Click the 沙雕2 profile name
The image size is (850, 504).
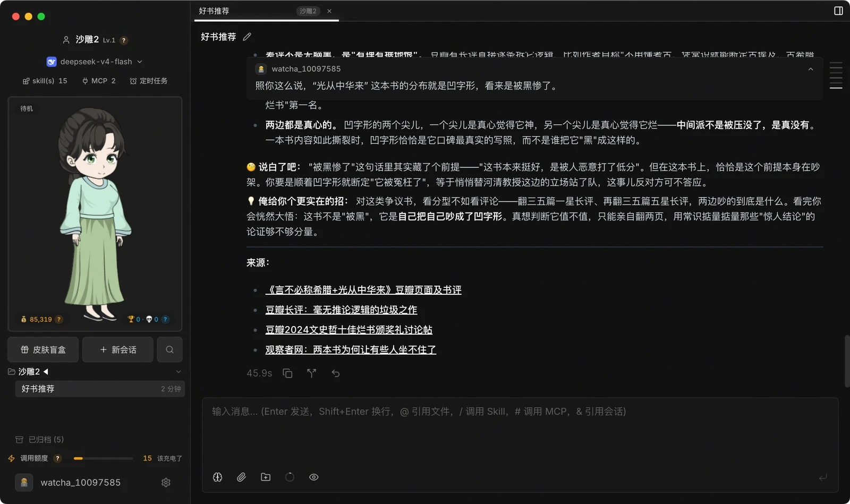pos(87,40)
